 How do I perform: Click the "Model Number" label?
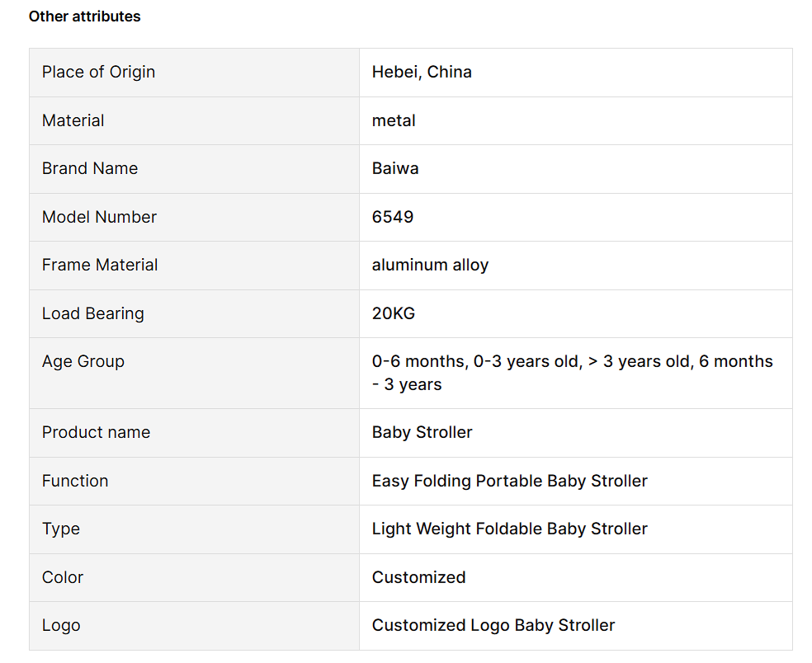coord(99,217)
